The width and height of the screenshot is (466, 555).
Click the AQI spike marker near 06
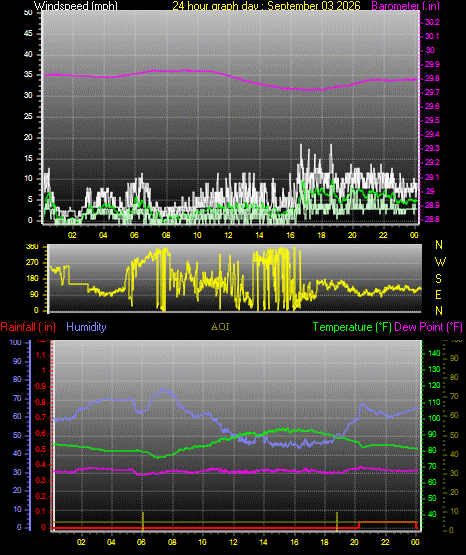tap(143, 520)
